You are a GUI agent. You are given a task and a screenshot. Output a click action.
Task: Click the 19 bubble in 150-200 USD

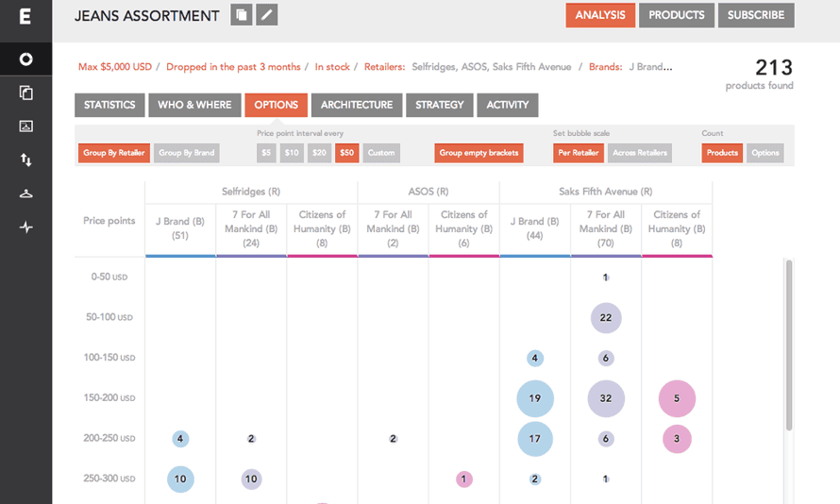tap(534, 398)
